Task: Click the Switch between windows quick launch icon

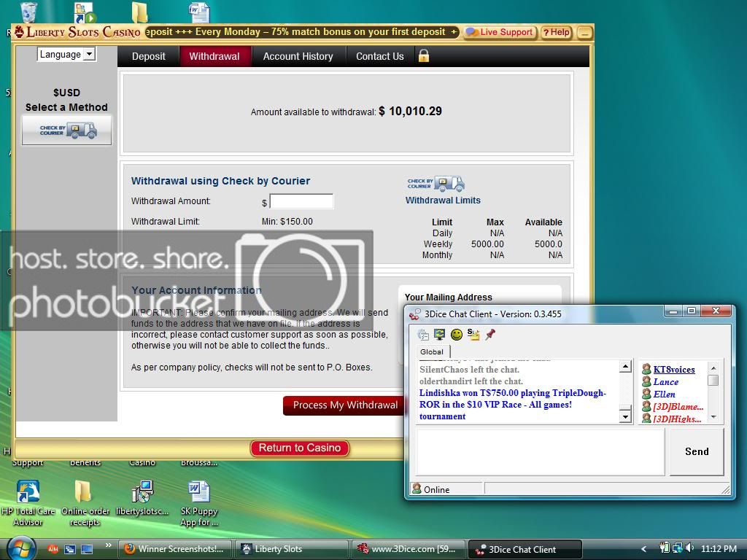Action: (x=69, y=549)
